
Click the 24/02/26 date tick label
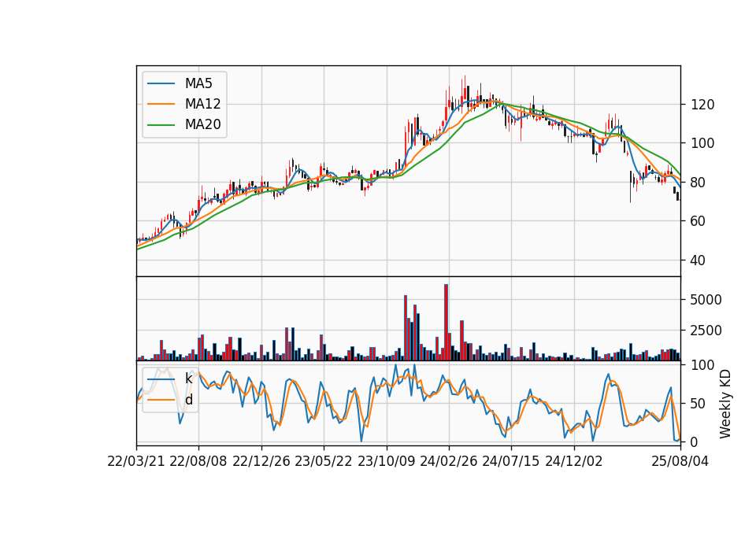pos(449,461)
